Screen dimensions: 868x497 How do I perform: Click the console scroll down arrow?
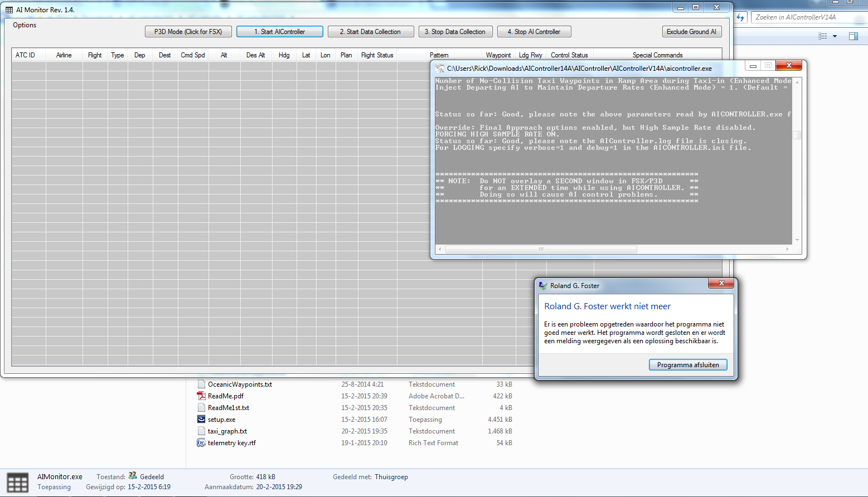pos(797,240)
